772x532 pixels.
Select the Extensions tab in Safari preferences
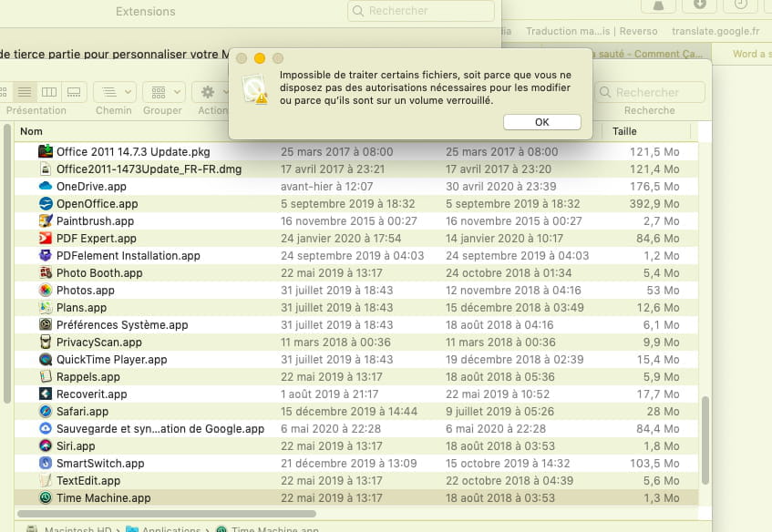(145, 11)
